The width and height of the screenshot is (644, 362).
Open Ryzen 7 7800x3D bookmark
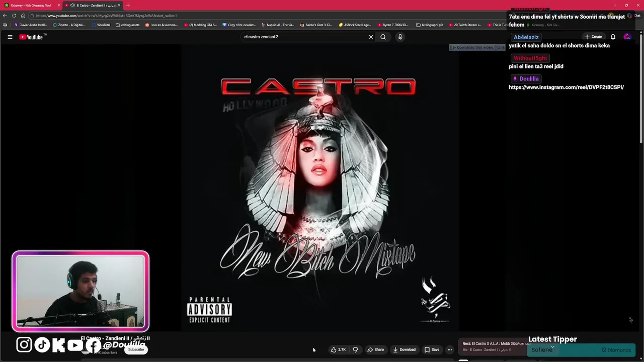[x=394, y=25]
